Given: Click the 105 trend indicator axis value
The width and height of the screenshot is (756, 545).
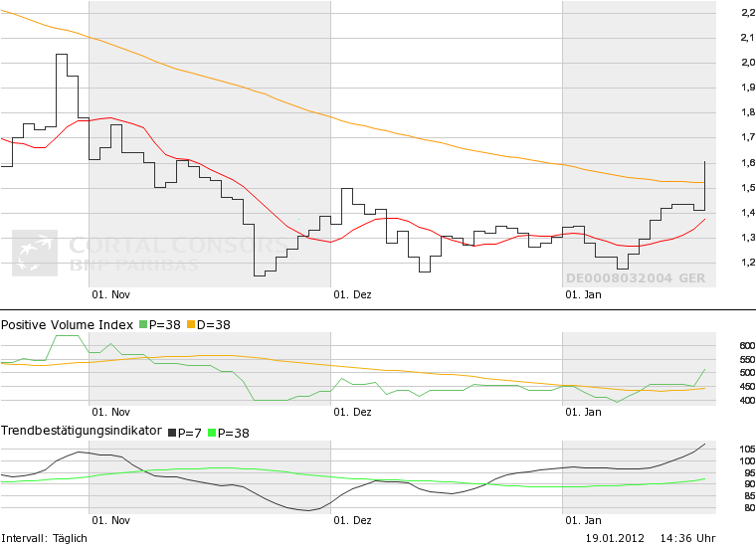Looking at the screenshot, I should tap(747, 450).
